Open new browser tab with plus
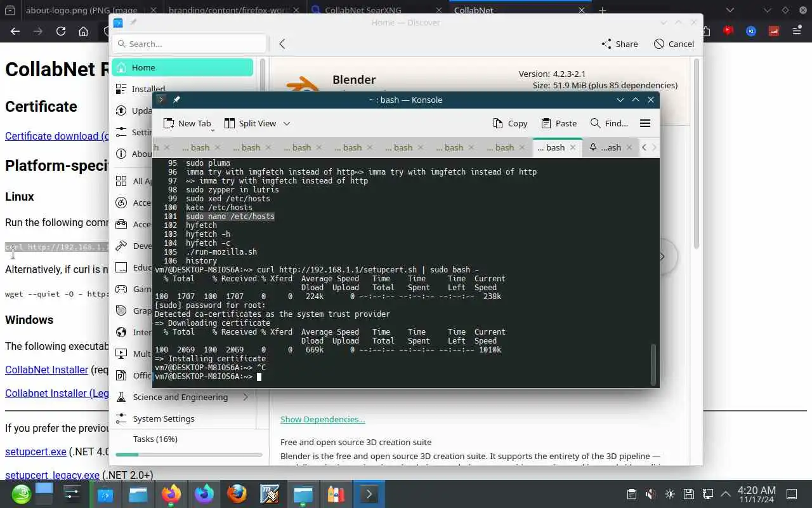Viewport: 812px width, 508px height. click(603, 10)
